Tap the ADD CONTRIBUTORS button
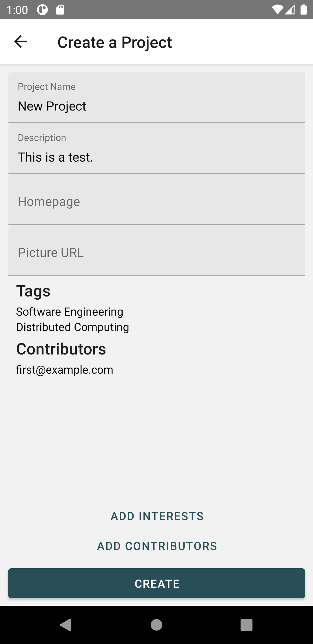Image resolution: width=313 pixels, height=644 pixels. (157, 546)
